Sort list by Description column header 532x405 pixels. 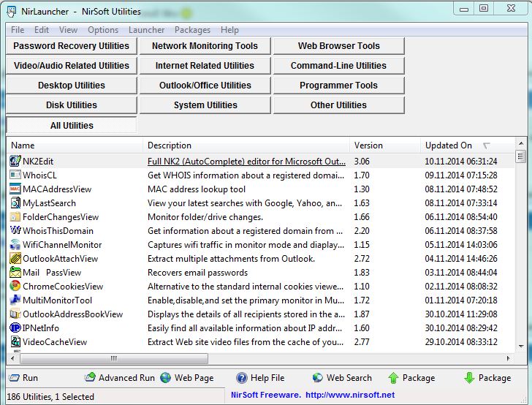coord(246,145)
